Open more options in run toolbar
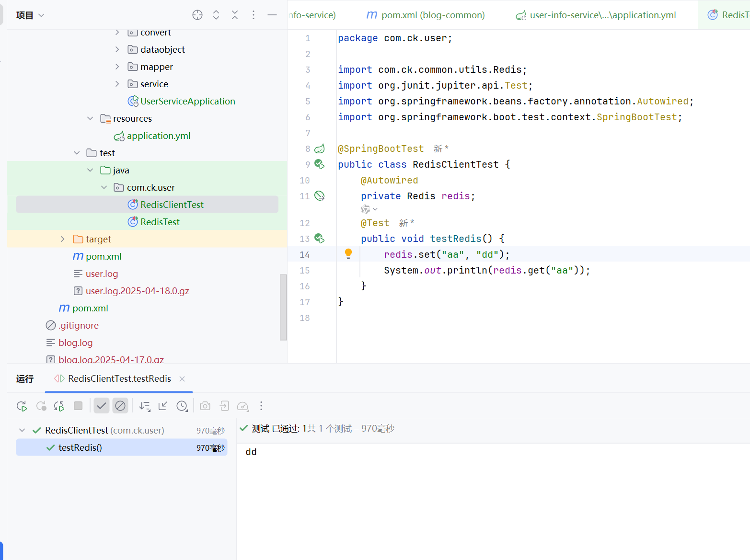Screen dimensions: 750x560 coord(261,406)
